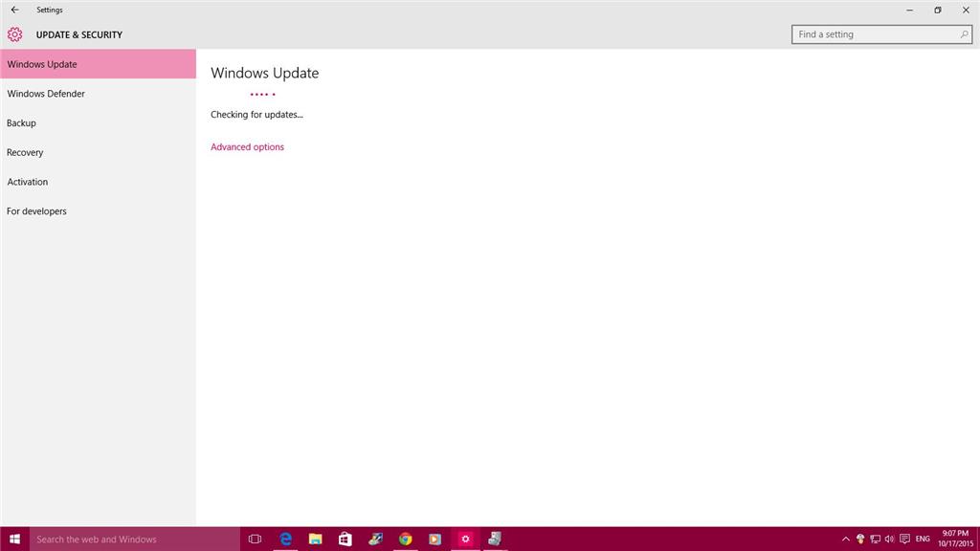Minimize the Settings window
The width and height of the screenshot is (980, 551).
pyautogui.click(x=909, y=10)
